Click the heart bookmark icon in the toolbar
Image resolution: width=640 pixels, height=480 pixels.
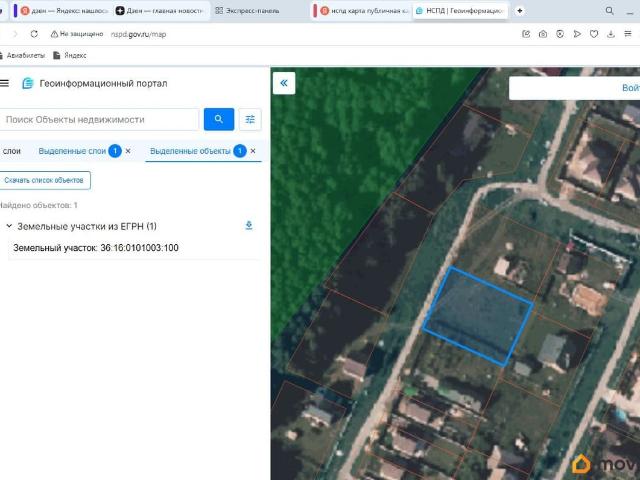coord(594,34)
